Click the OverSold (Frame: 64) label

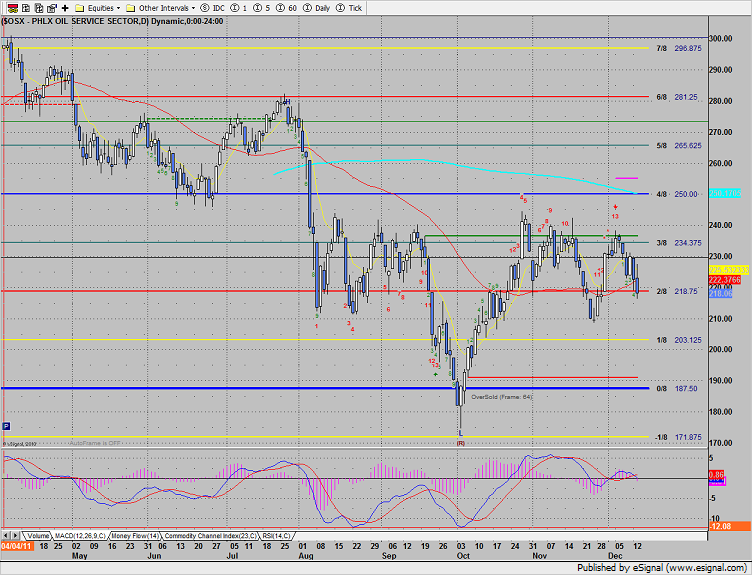[502, 397]
